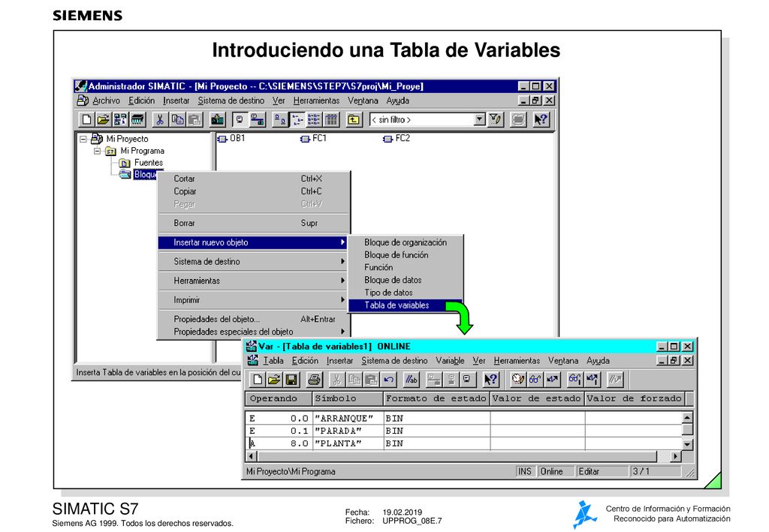Collapse the Mi Proyecto tree node
The image size is (769, 532).
click(x=83, y=139)
